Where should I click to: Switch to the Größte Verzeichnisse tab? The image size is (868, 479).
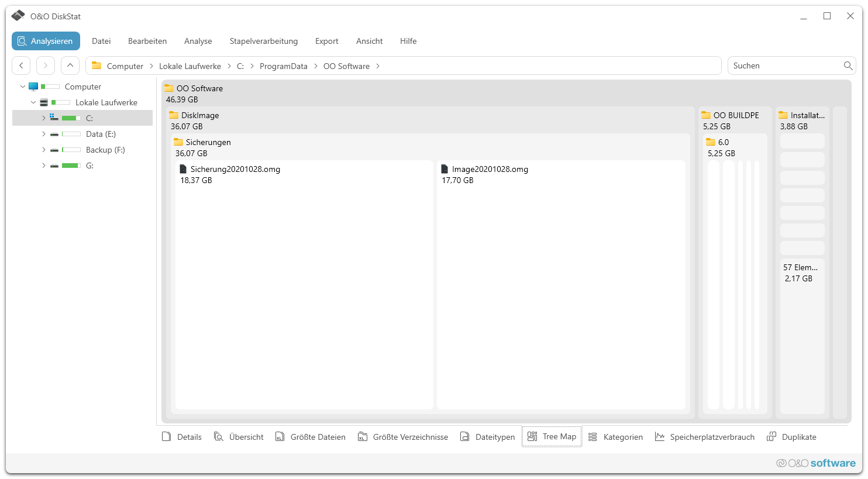click(403, 437)
